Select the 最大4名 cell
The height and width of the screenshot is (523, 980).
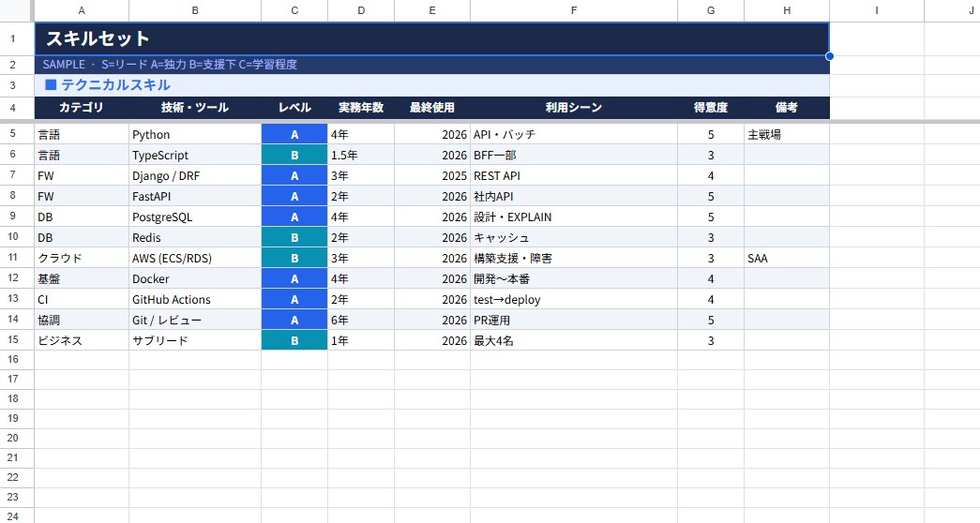574,340
